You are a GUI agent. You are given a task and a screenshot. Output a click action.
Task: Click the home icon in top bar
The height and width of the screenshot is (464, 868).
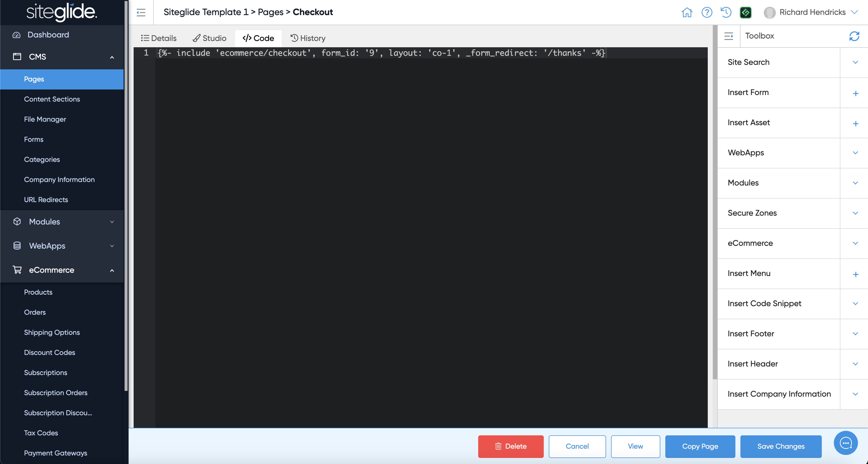click(x=687, y=13)
